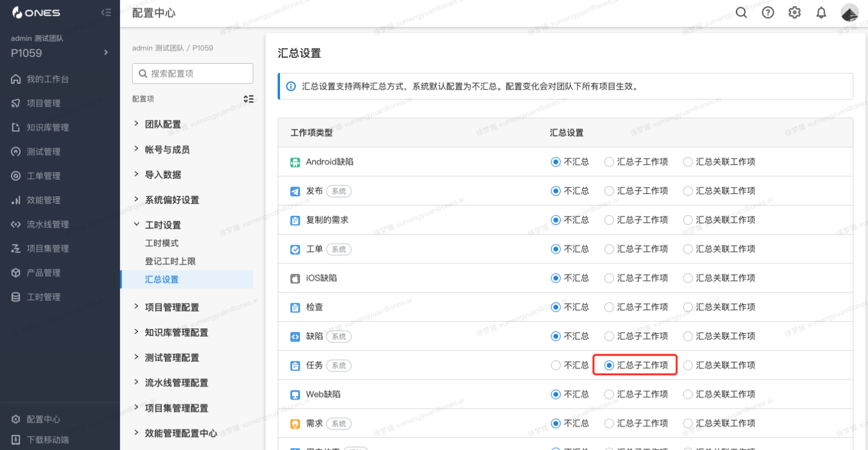Click the 流水线管理 code icon
This screenshot has width=868, height=450.
click(x=16, y=224)
